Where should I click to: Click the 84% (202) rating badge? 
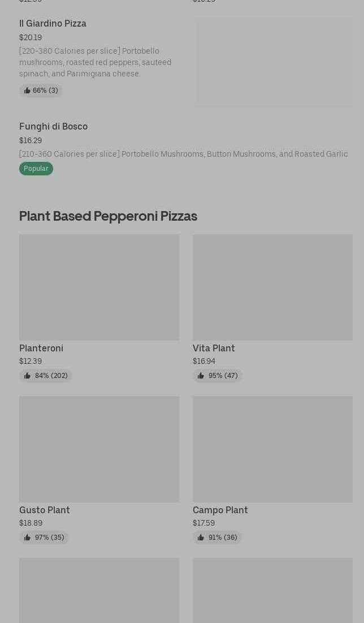coord(46,376)
